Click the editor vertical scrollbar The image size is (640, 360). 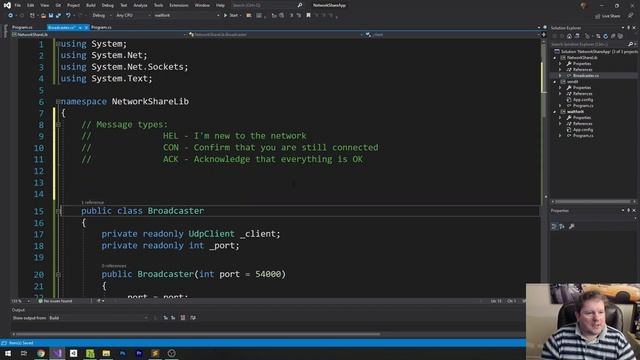pos(543,167)
